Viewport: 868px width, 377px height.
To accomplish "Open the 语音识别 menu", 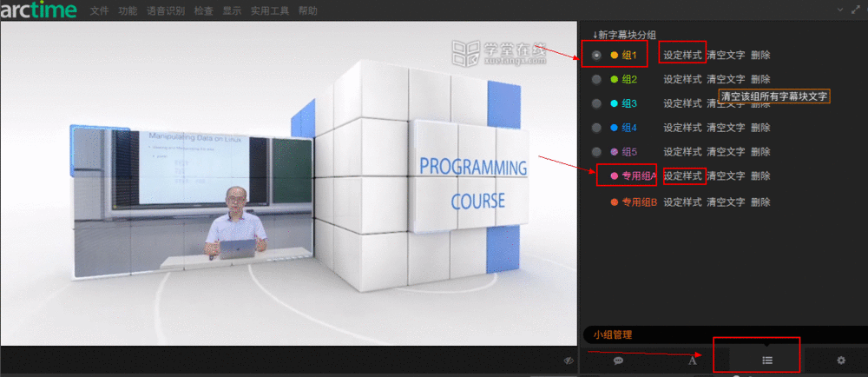I will coord(168,11).
